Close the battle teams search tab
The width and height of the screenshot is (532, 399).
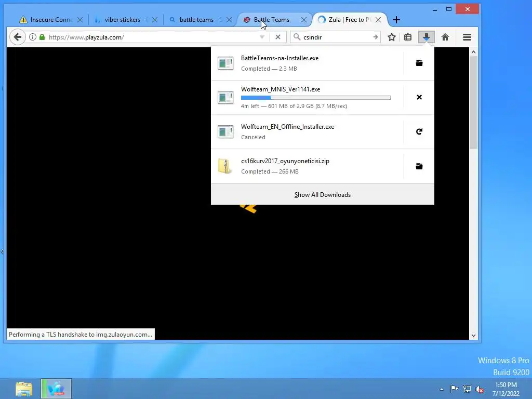229,20
